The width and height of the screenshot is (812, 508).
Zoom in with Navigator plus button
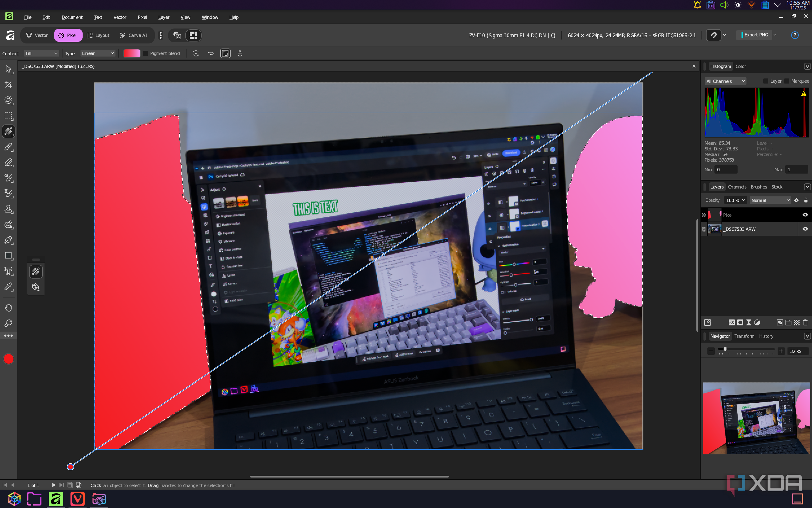point(781,351)
